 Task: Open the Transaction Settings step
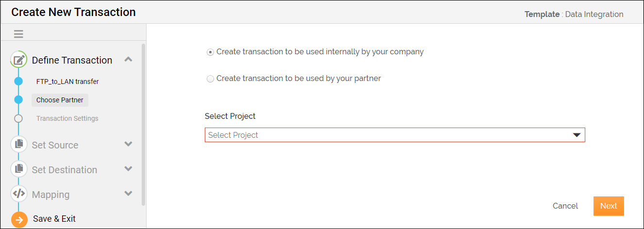[67, 118]
